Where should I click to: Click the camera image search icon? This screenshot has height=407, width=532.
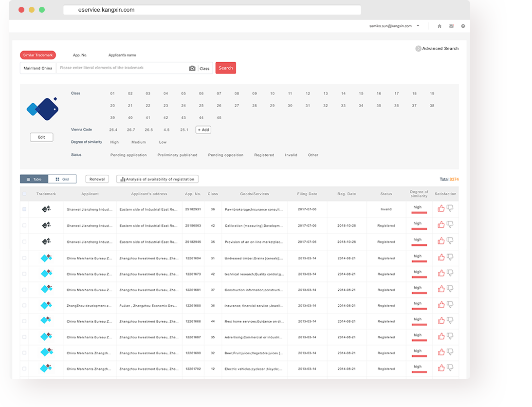click(x=192, y=68)
